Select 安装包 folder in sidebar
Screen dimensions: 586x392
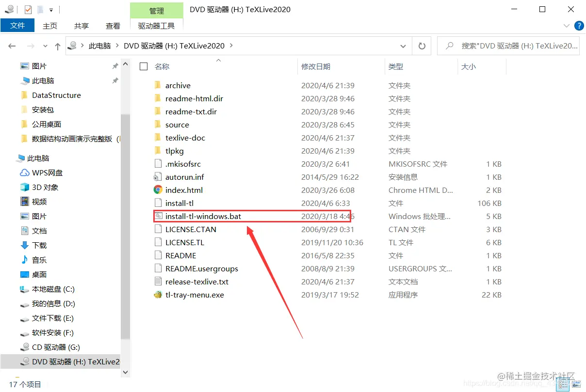tap(43, 110)
